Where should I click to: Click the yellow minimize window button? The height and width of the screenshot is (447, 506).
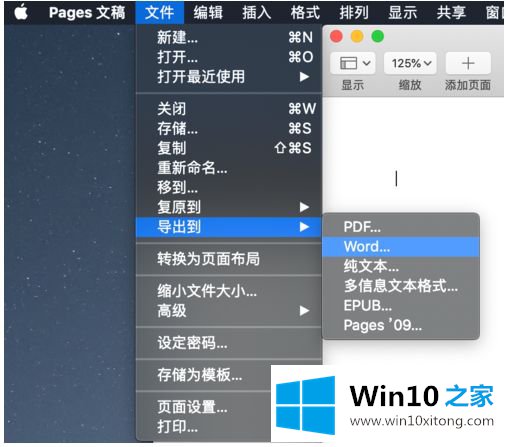pyautogui.click(x=357, y=36)
